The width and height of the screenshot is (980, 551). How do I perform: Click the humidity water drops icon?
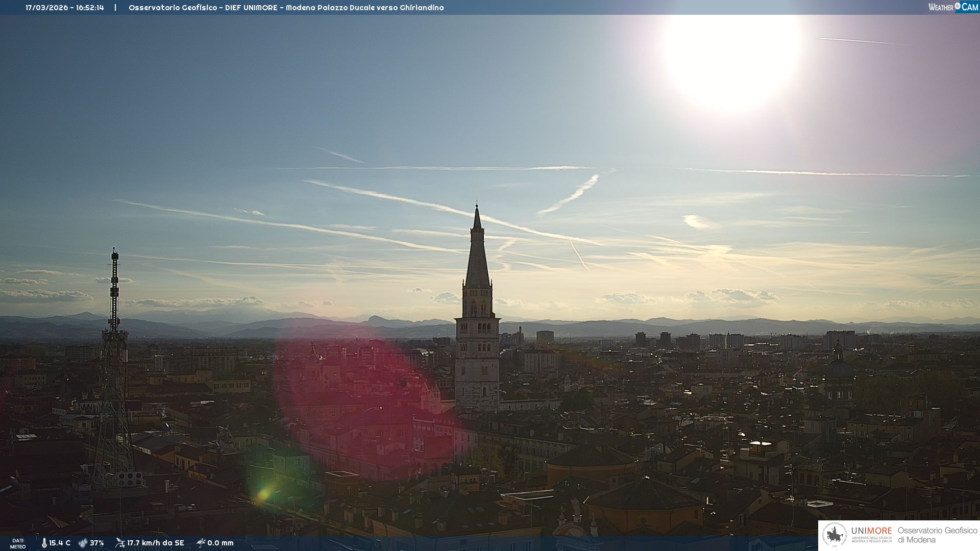click(x=83, y=543)
